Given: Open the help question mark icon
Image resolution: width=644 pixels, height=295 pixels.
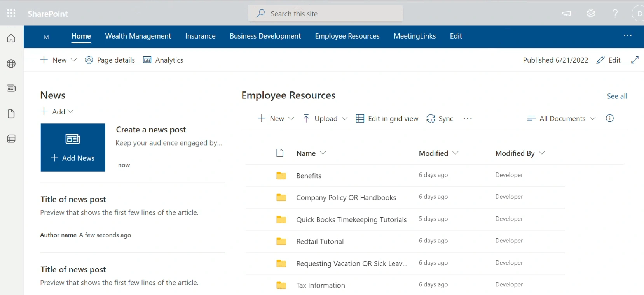Looking at the screenshot, I should [x=615, y=14].
